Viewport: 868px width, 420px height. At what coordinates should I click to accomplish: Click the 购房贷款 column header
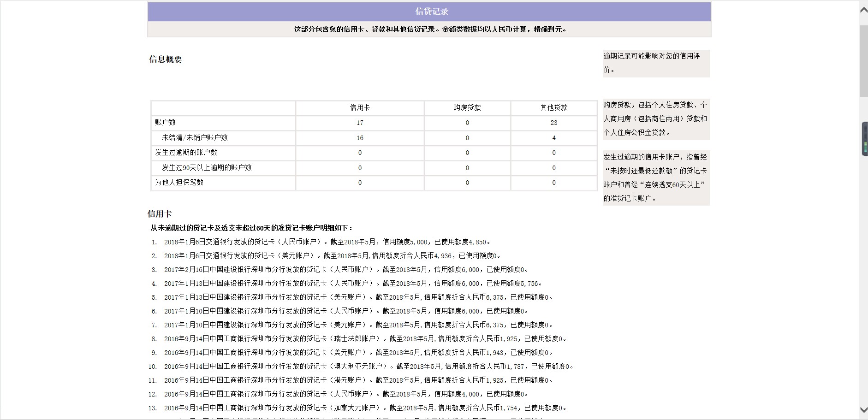point(467,108)
